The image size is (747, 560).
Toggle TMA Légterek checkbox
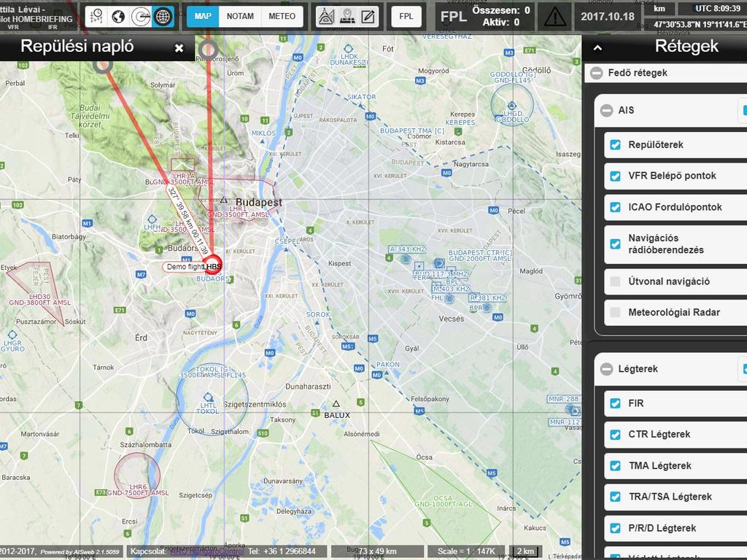(x=616, y=466)
